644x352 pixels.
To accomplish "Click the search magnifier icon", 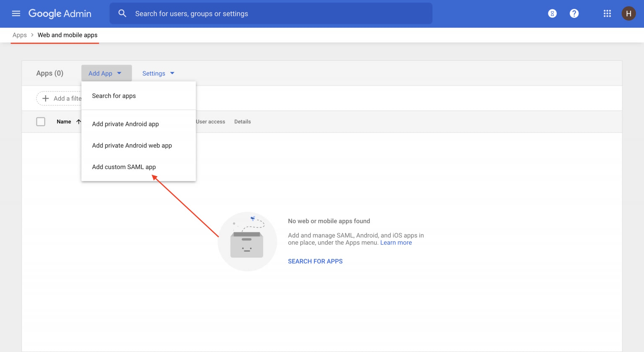I will [122, 13].
